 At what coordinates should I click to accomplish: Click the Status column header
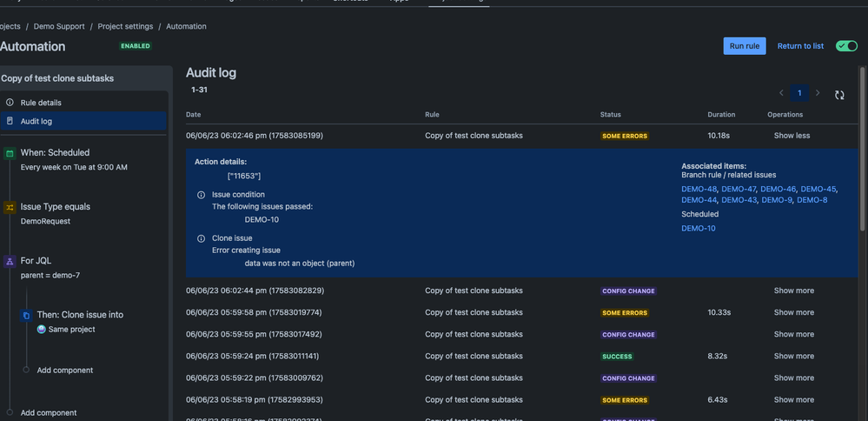coord(610,115)
